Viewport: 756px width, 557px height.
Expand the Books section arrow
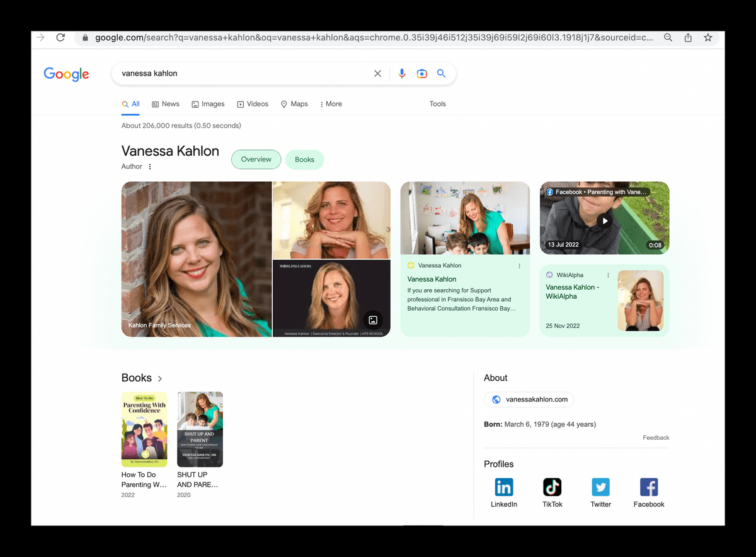[x=160, y=379]
